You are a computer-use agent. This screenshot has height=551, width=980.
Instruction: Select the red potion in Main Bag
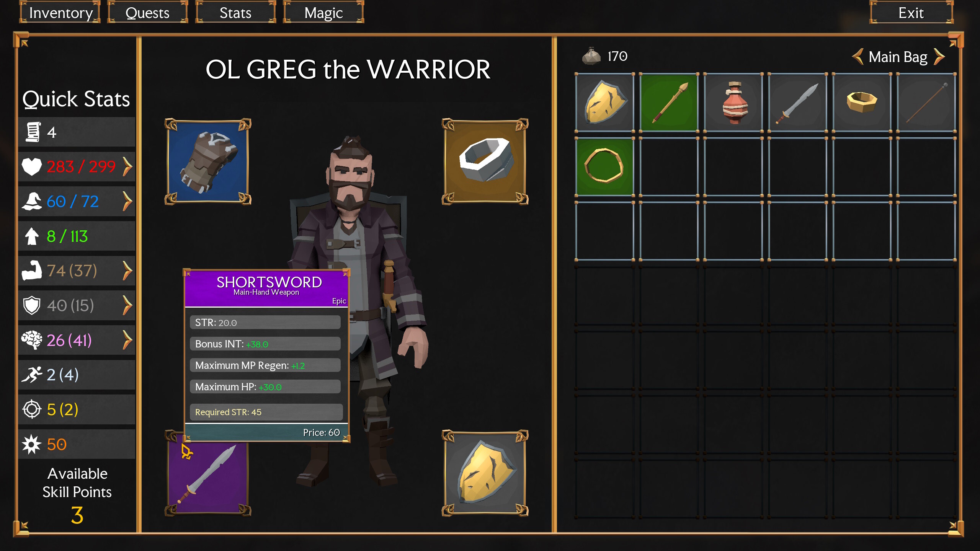[x=733, y=103]
